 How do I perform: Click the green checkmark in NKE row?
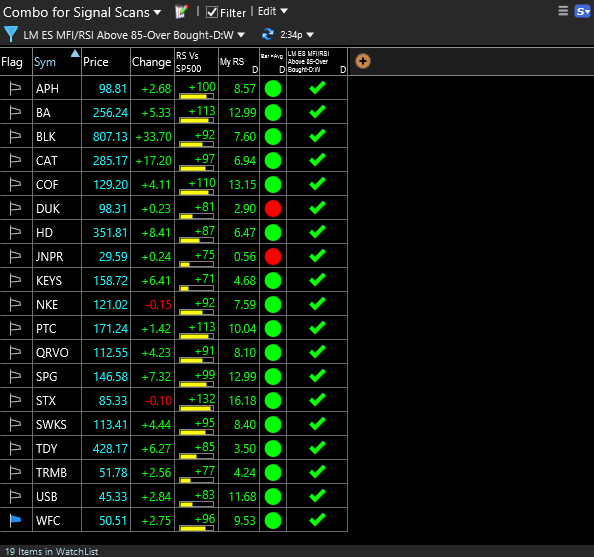click(317, 304)
